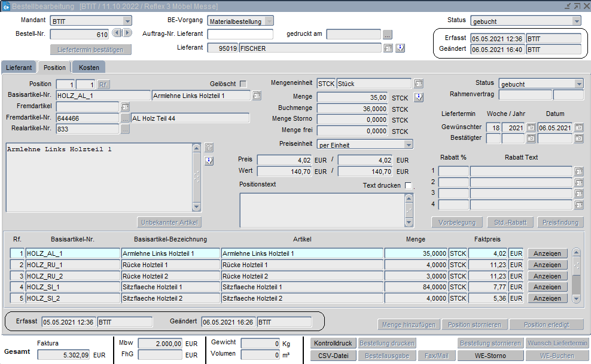
Task: Open calendar for Gewünschter Datum 06.05.2021
Action: [578, 128]
